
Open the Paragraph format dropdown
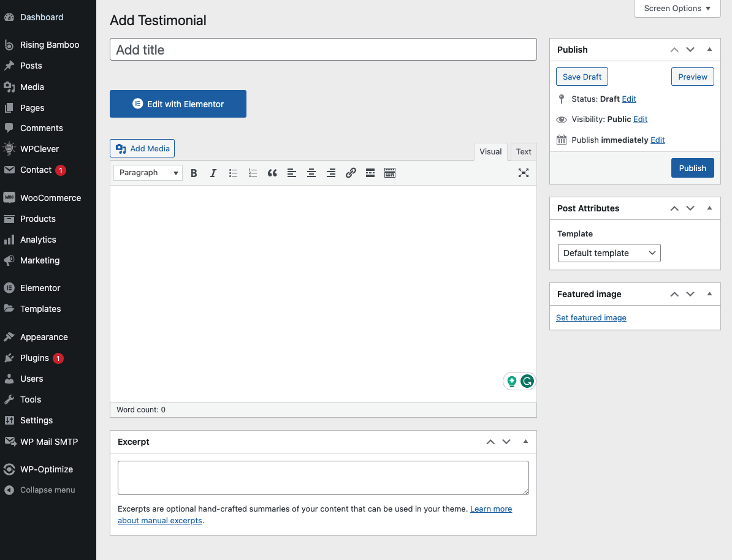[148, 173]
